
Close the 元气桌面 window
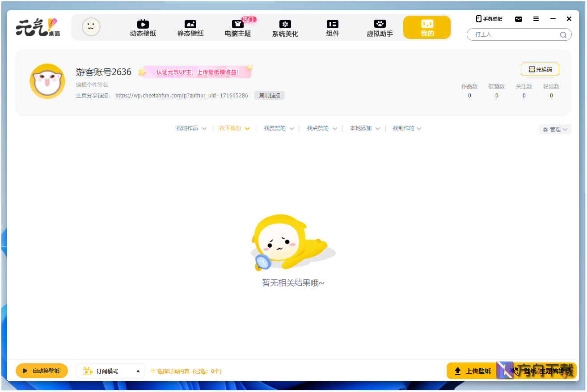click(569, 19)
